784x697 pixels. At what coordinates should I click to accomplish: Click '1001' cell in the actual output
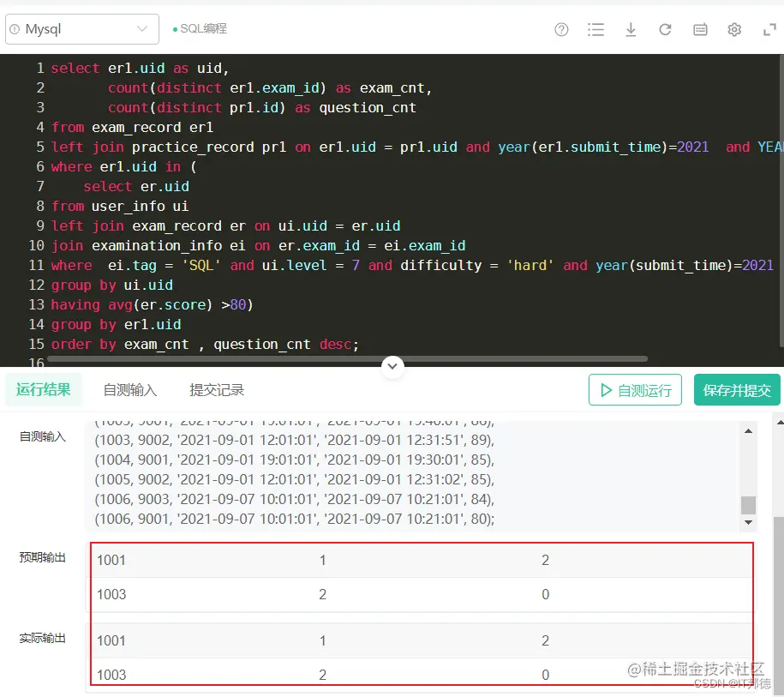pyautogui.click(x=111, y=640)
